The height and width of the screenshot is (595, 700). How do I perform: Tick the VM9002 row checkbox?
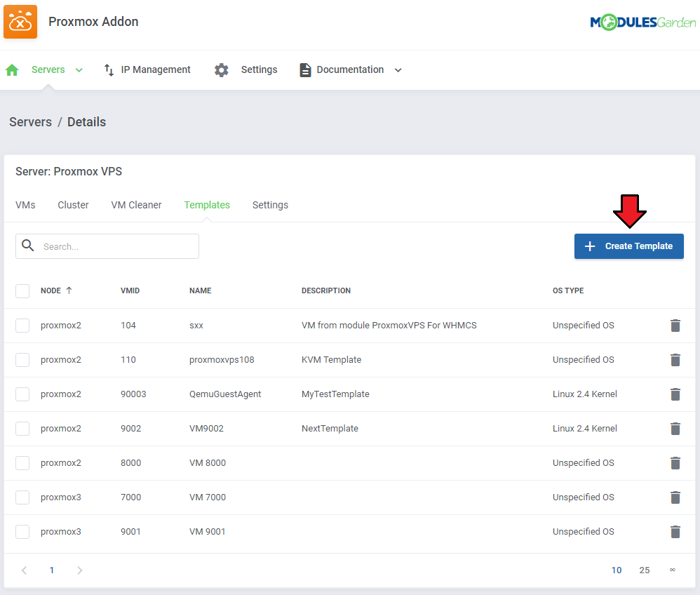(x=22, y=429)
